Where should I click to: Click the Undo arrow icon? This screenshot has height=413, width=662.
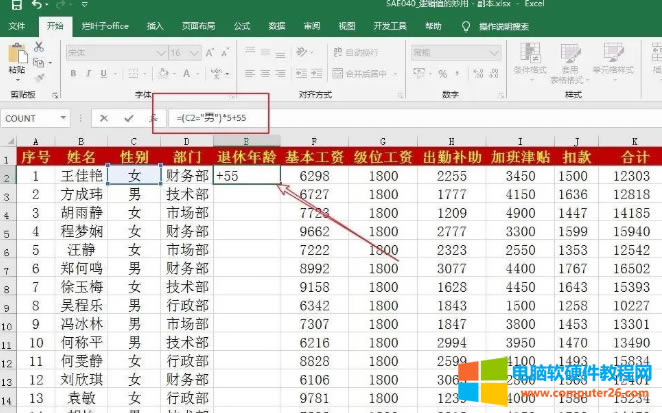pos(35,6)
